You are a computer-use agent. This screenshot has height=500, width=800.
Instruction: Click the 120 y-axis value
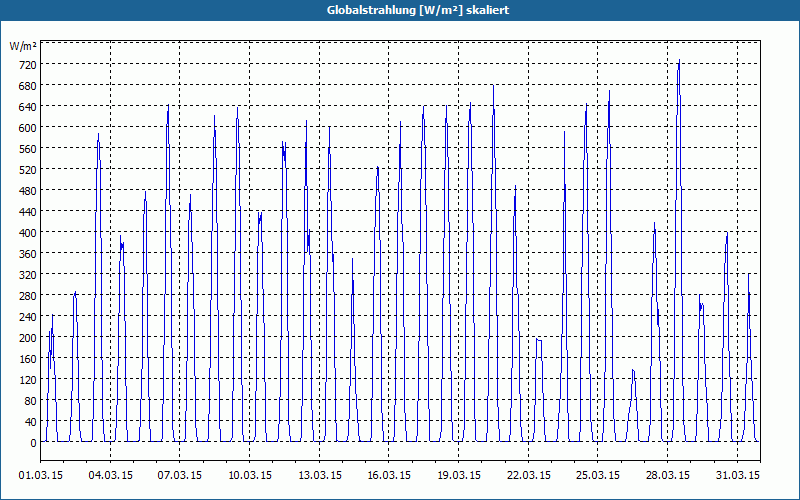pyautogui.click(x=28, y=380)
